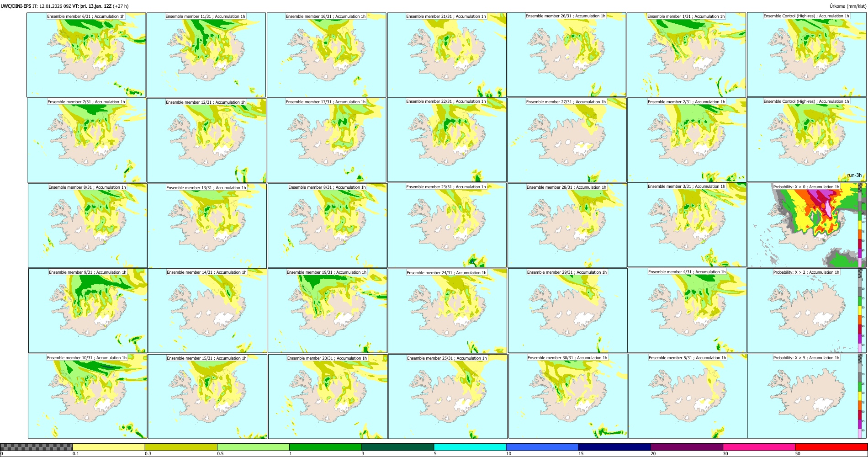Select the Ensemble member 12/31 map panel
This screenshot has height=457, width=868.
206,140
